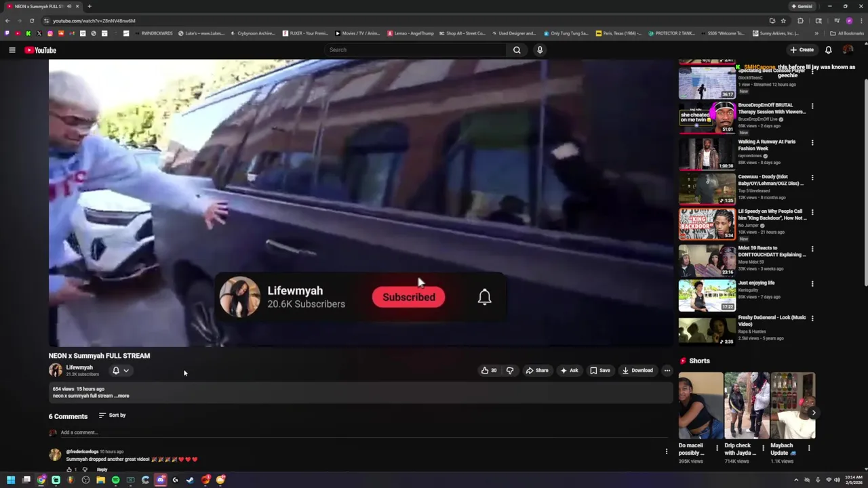Open menu for Lil Speedy video
Viewport: 868px width, 488px height.
[812, 212]
